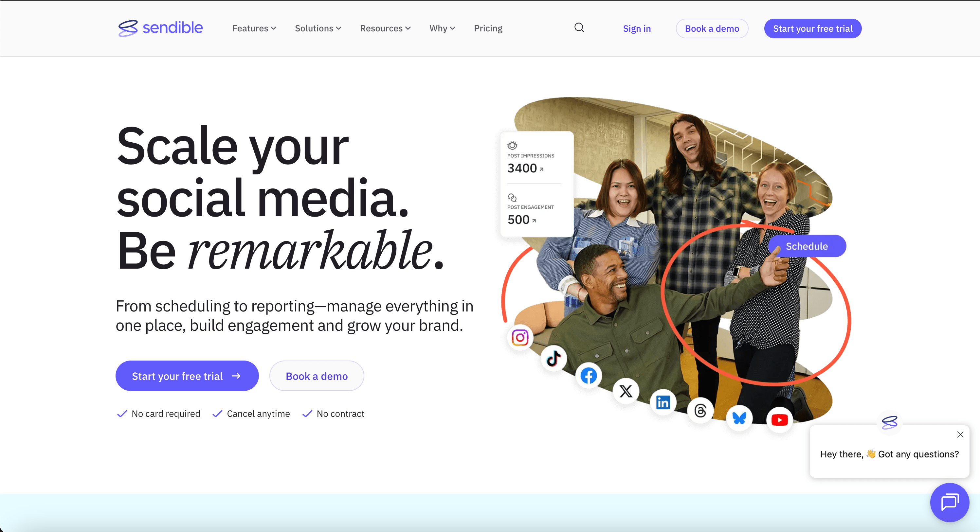
Task: Open the Pricing page
Action: 488,28
